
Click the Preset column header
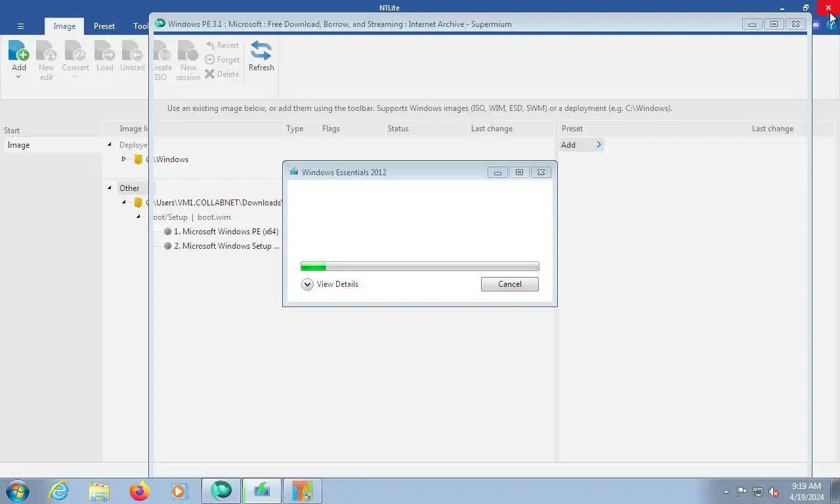[x=572, y=129]
